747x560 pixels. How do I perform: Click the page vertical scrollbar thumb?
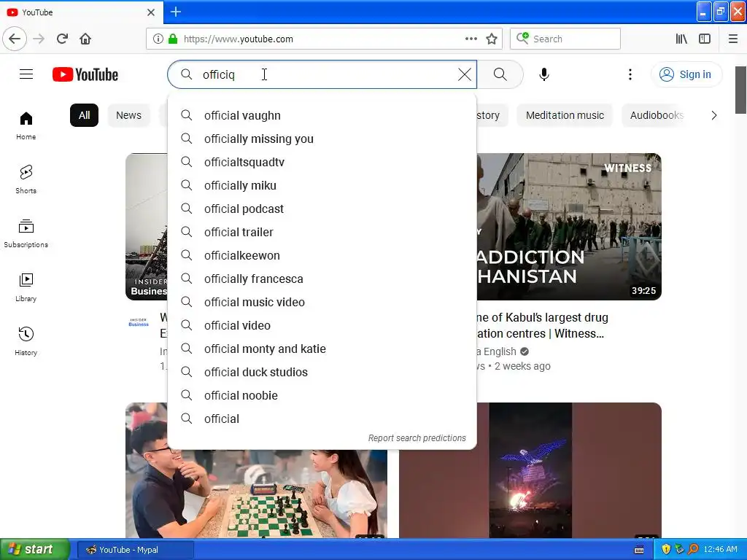740,90
